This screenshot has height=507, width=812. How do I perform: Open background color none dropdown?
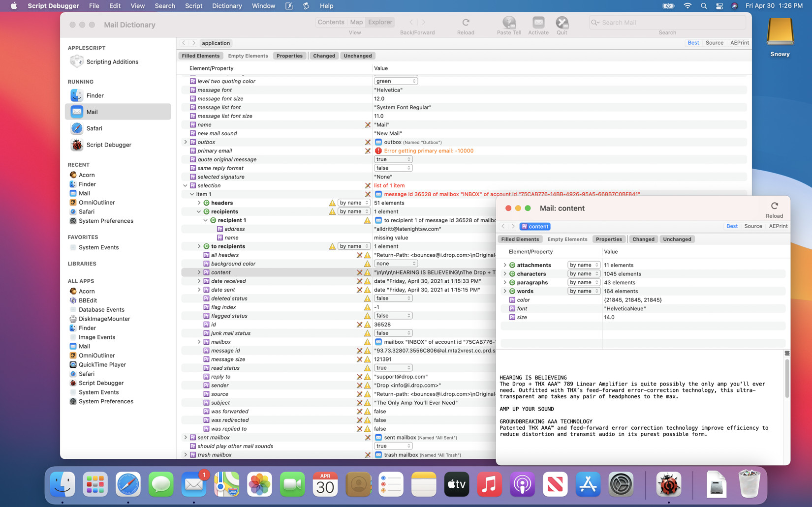click(x=396, y=264)
